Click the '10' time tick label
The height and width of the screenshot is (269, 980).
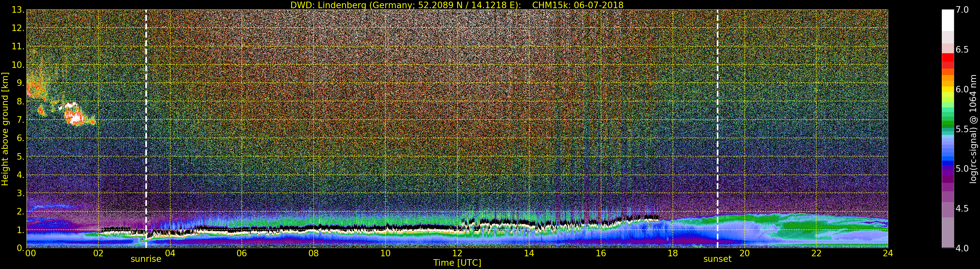point(385,253)
